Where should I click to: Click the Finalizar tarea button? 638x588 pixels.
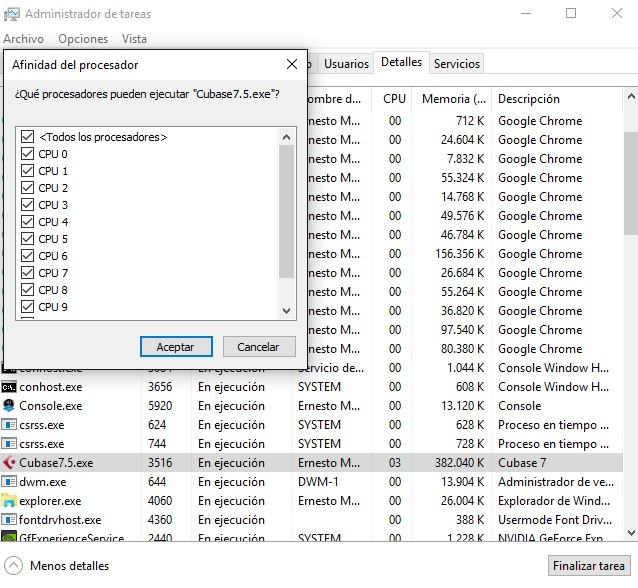(589, 565)
